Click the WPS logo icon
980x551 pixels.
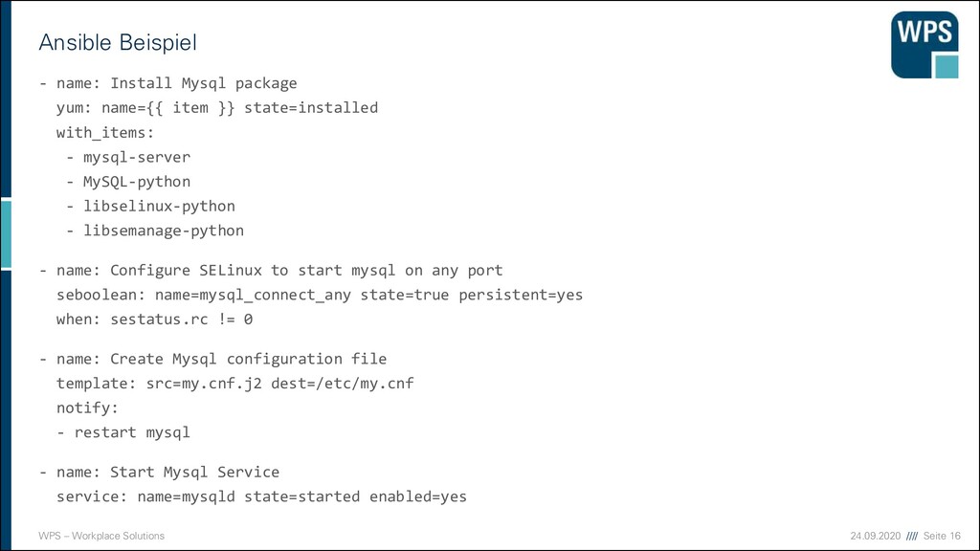coord(924,44)
